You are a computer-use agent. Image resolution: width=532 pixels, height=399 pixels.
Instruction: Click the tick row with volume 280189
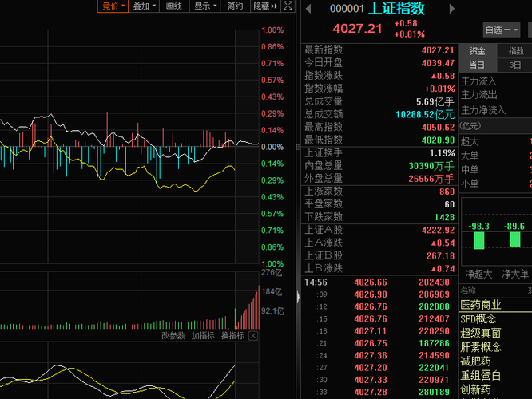click(x=379, y=392)
